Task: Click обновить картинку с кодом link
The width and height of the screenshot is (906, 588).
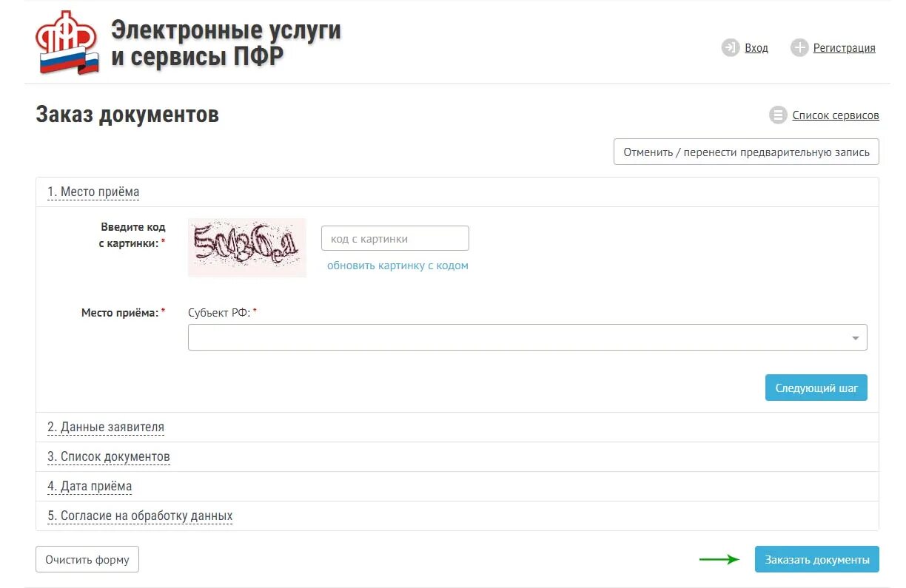Action: (397, 266)
